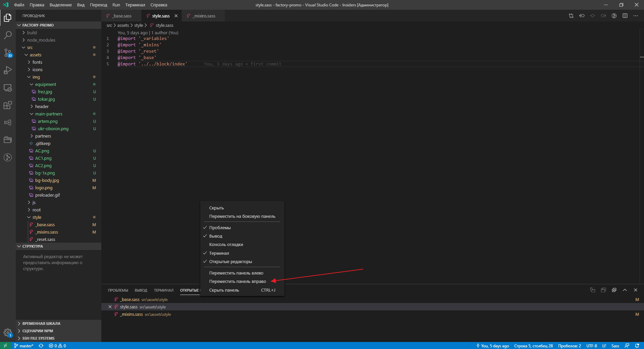This screenshot has width=644, height=349.
Task: Close style.sass in open editors list
Action: [110, 307]
